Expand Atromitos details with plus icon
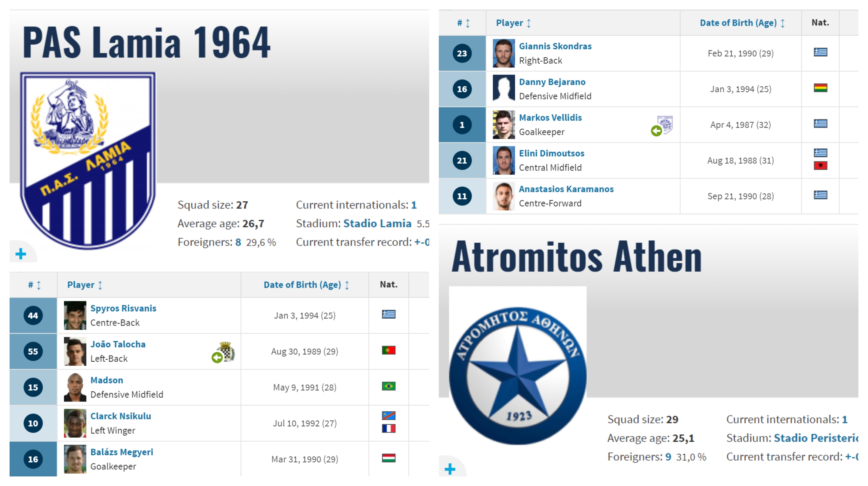Viewport: 868px width, 486px height. coord(450,469)
